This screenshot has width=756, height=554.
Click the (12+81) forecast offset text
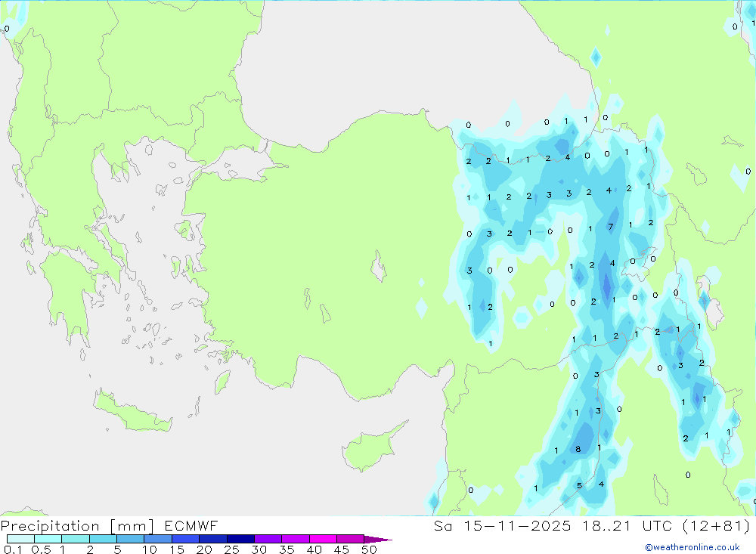coord(717,525)
